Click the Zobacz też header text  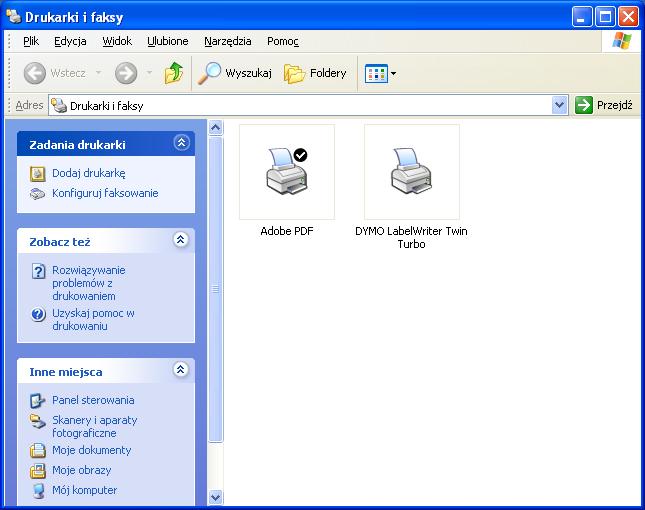(60, 242)
